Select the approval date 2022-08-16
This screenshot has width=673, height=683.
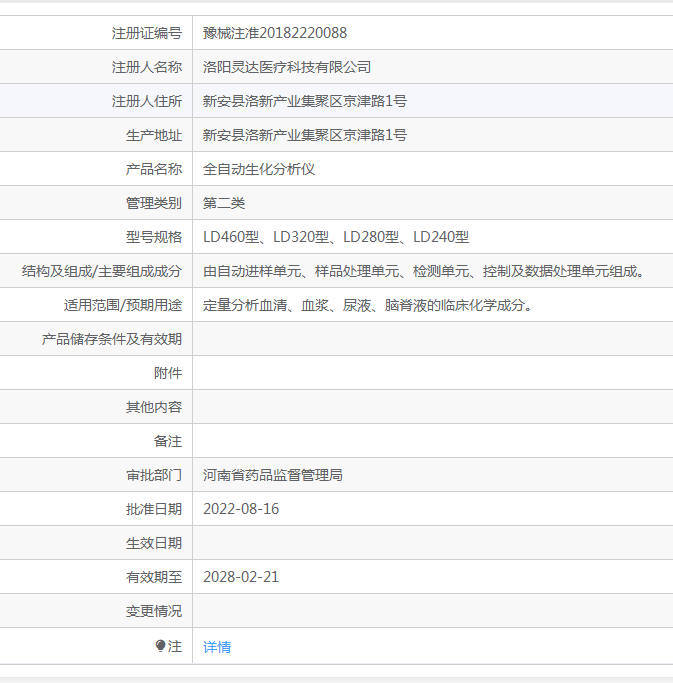point(241,509)
